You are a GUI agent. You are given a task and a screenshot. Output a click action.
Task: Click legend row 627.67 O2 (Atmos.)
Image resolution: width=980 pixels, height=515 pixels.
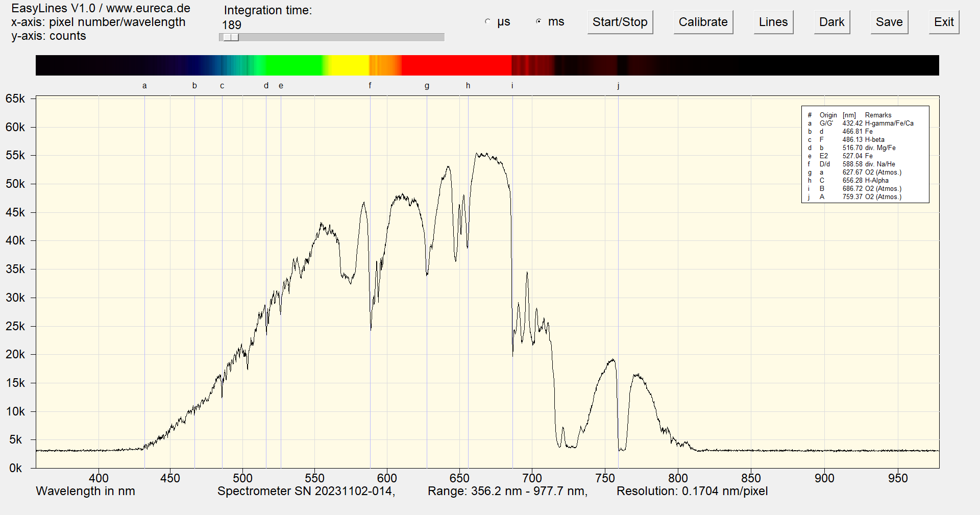[x=854, y=173]
